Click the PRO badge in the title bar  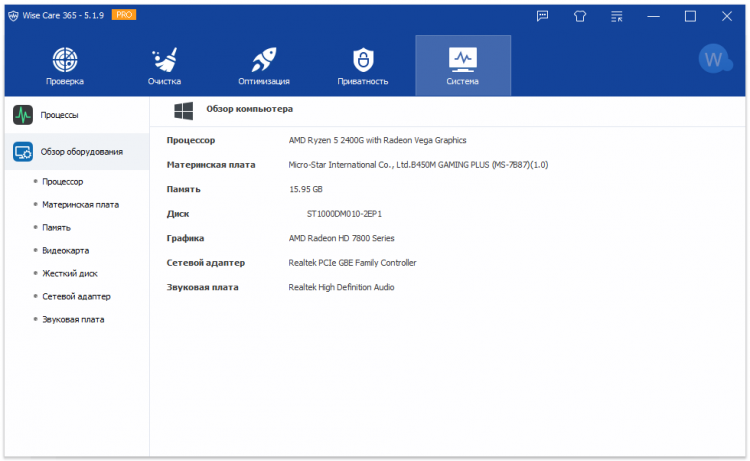point(124,15)
